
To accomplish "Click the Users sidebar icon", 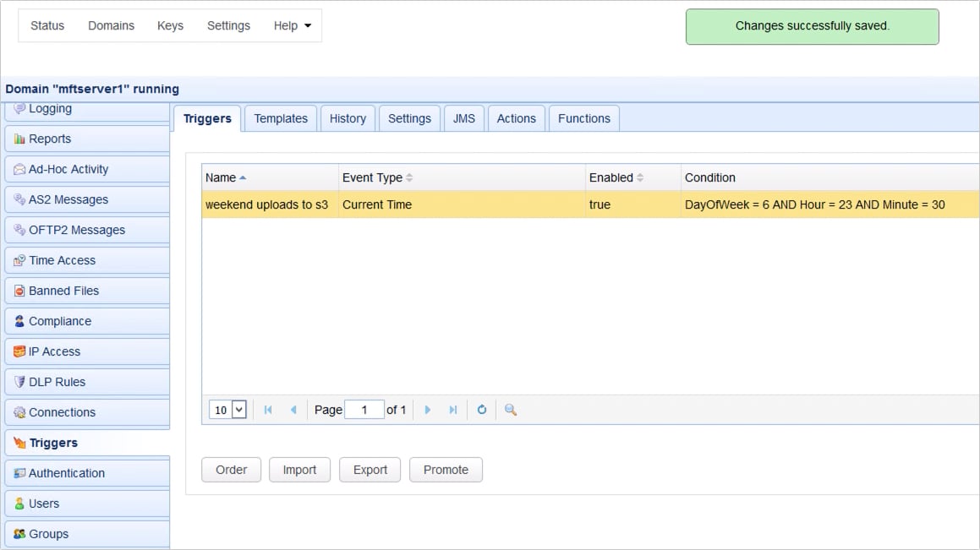I will coord(19,504).
